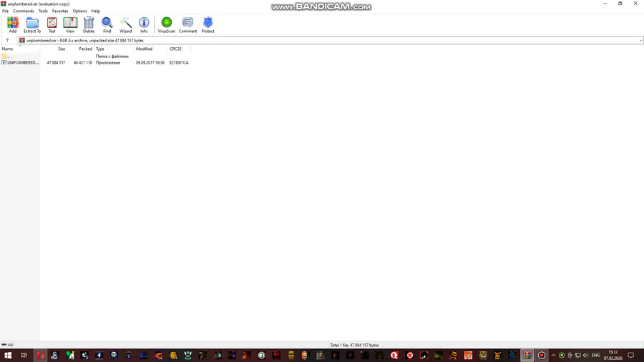
Task: Sort by the Packed column header
Action: [80, 49]
